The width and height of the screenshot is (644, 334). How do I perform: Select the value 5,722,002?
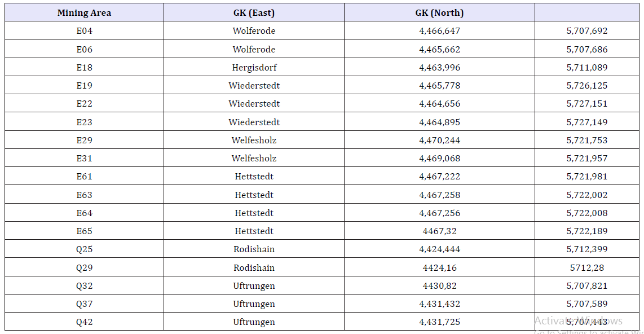[x=587, y=195]
